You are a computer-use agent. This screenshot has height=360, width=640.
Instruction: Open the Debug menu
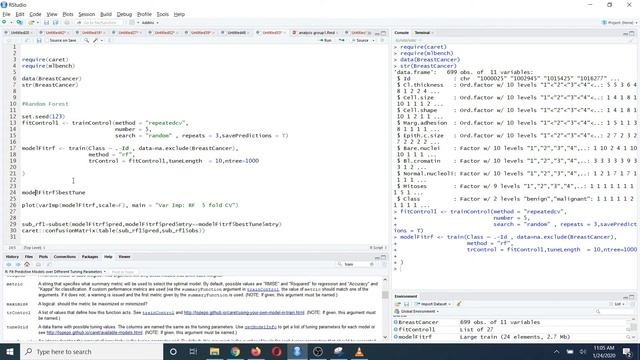click(x=124, y=14)
